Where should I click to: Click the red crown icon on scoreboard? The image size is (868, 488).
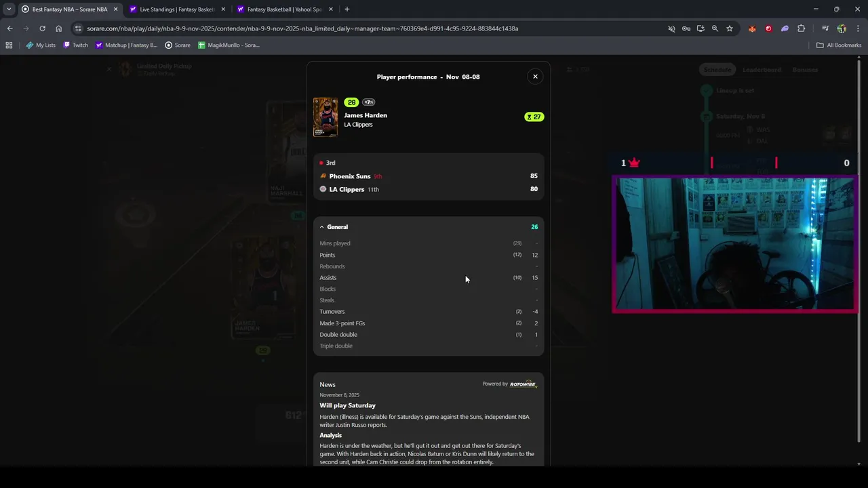[634, 163]
